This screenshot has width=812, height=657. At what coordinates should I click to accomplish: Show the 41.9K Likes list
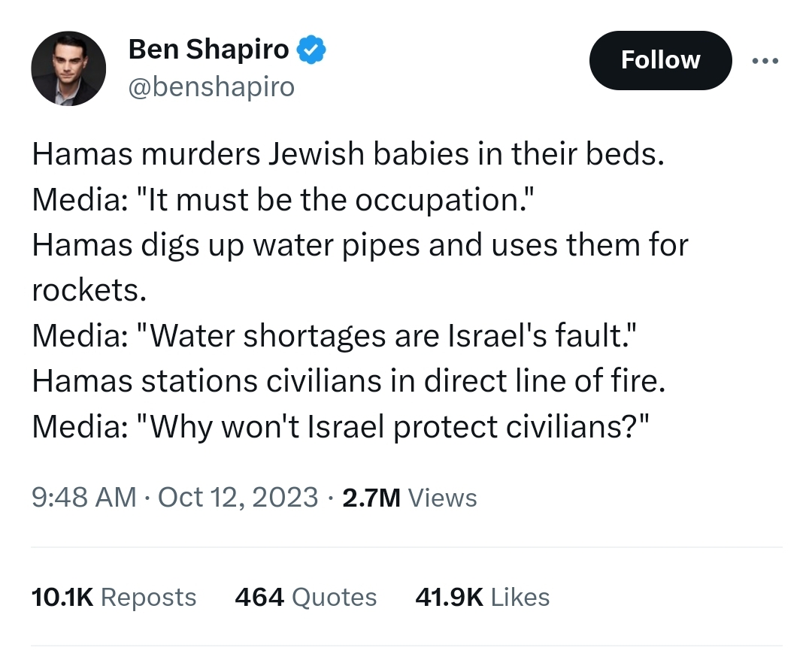[482, 598]
